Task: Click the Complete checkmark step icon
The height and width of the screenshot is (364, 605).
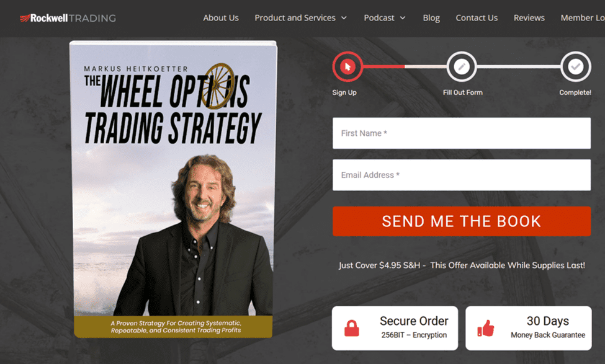Action: tap(576, 67)
